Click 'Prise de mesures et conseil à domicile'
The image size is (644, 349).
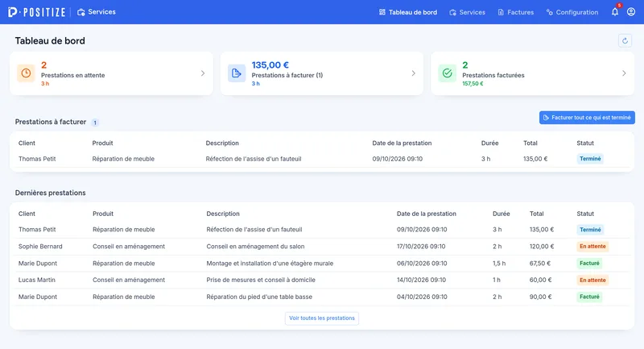click(x=261, y=280)
